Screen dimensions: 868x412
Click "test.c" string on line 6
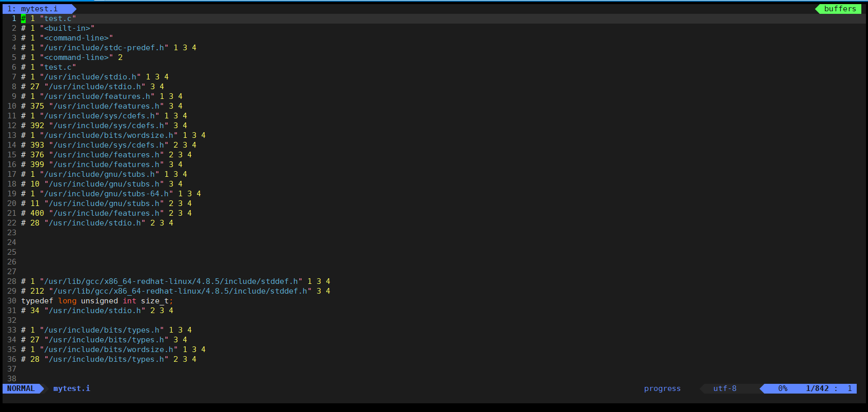58,67
